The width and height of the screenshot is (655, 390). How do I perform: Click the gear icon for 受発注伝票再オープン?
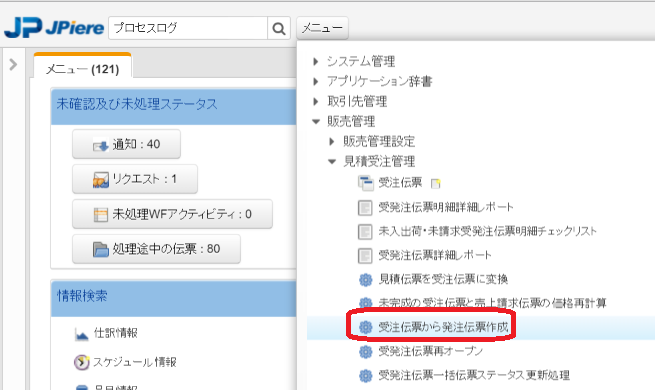point(366,352)
